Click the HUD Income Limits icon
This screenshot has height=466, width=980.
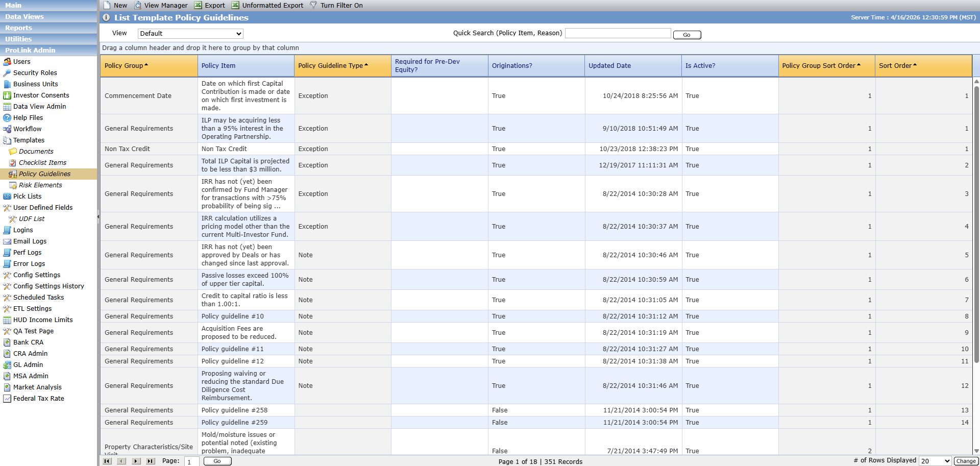pyautogui.click(x=7, y=320)
